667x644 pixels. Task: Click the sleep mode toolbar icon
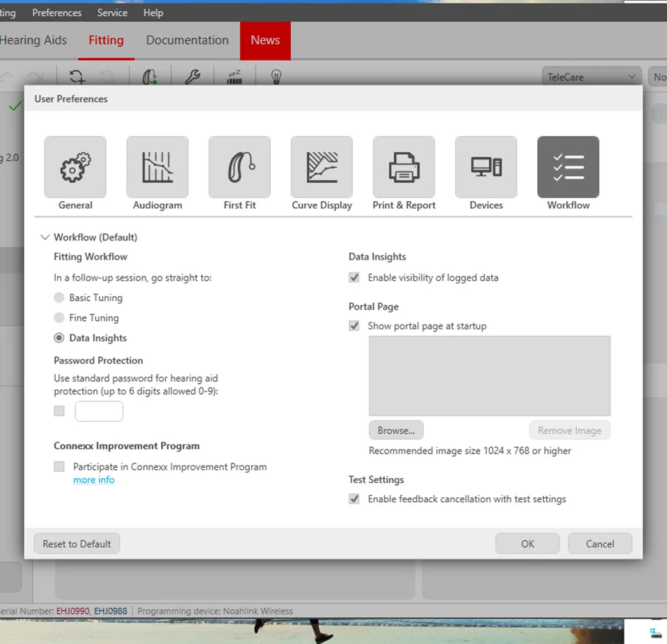(234, 76)
